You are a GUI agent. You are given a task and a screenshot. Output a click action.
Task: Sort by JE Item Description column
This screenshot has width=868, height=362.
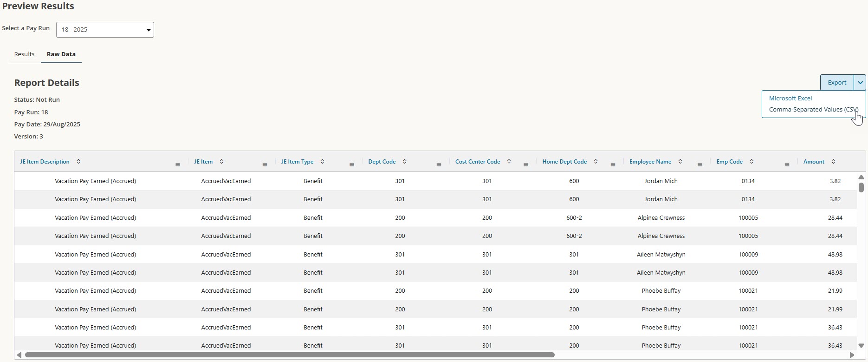(78, 162)
